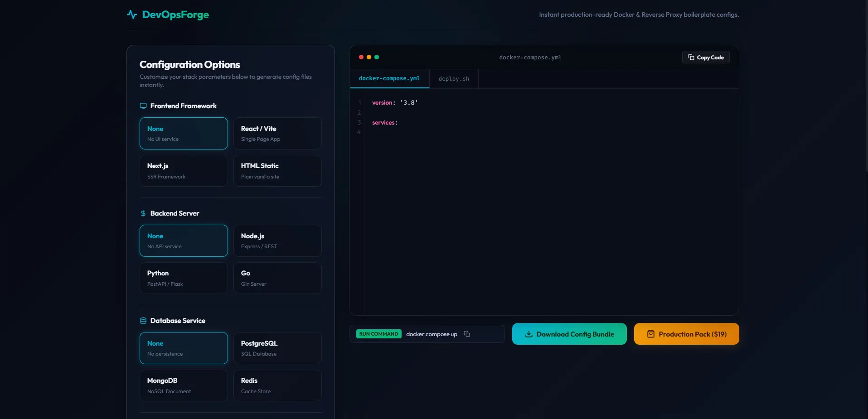Click the shopping bag icon on the Production Pack button
The width and height of the screenshot is (868, 419).
(651, 334)
